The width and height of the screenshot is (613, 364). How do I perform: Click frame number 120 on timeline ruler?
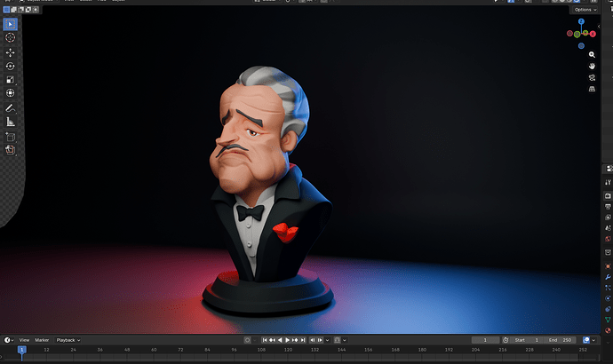(288, 350)
